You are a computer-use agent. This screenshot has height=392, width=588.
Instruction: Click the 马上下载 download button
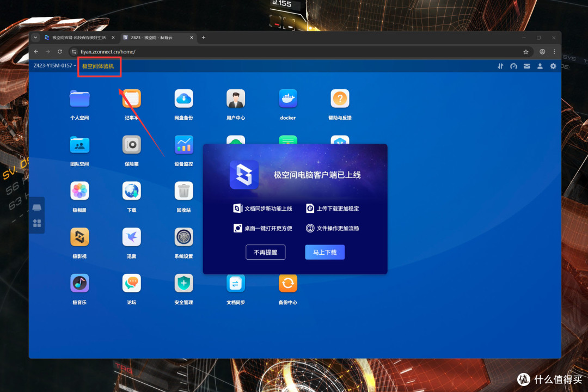tap(324, 252)
